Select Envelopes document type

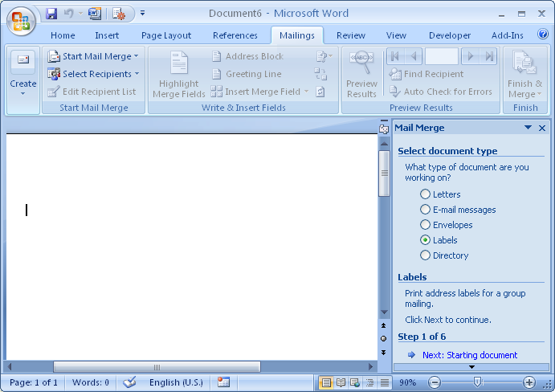[x=426, y=225]
